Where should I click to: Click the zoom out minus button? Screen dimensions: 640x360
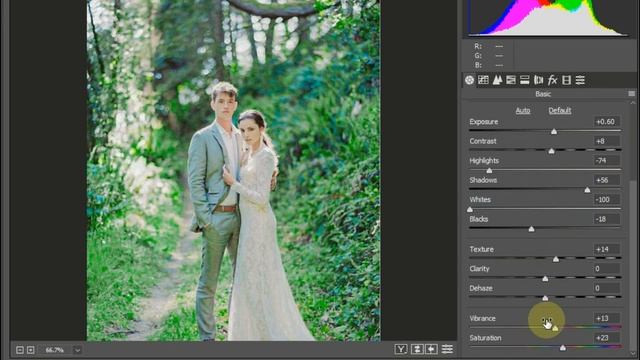tap(20, 350)
